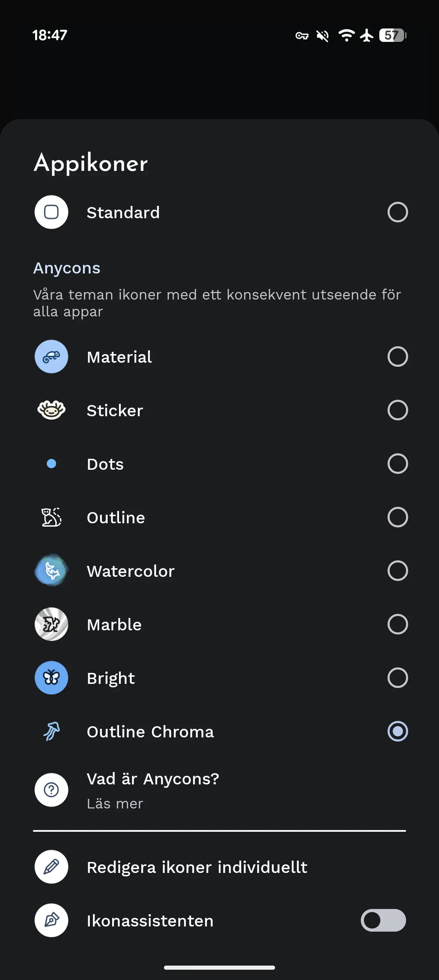Tap the pencil edit icon

click(51, 867)
